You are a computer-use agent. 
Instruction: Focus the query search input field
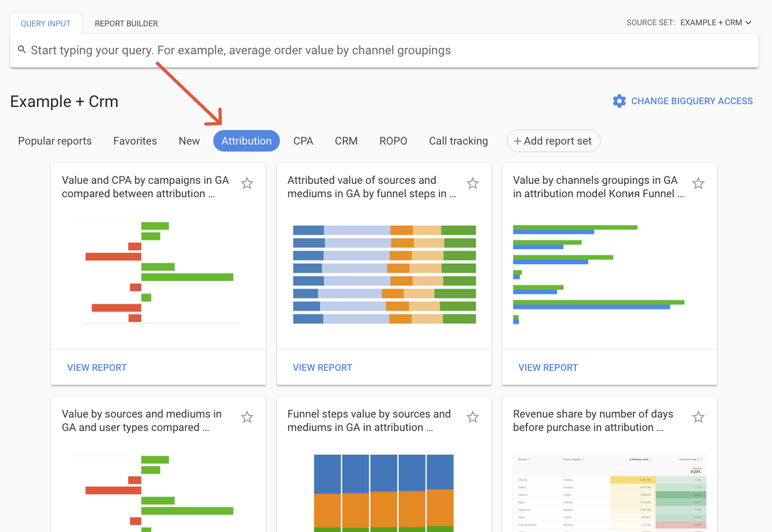[x=384, y=51]
